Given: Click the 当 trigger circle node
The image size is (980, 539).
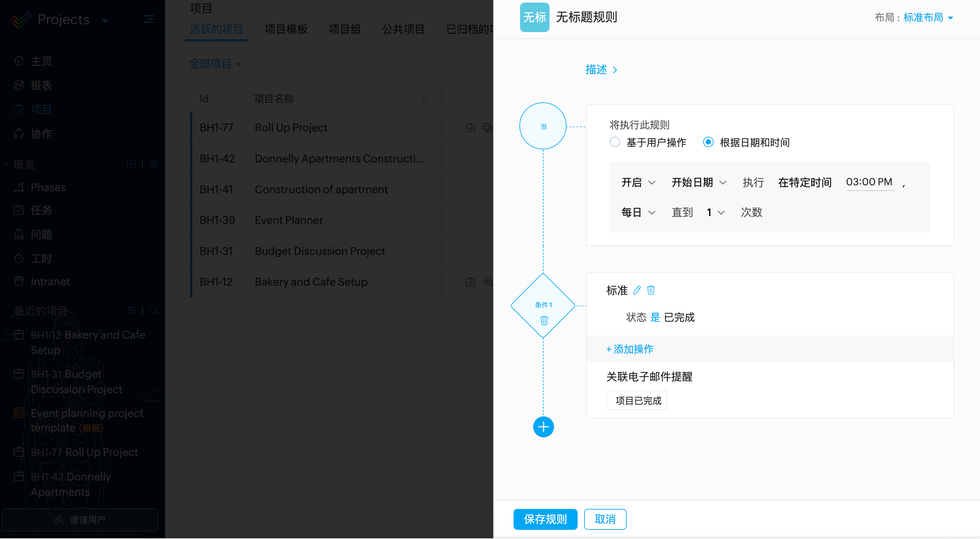Looking at the screenshot, I should tap(543, 126).
